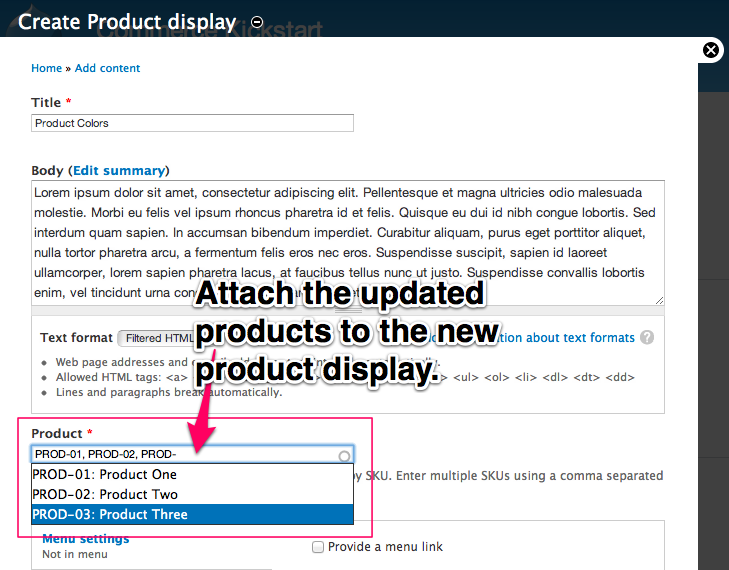Close the overlay with the X icon
The image size is (729, 570).
[x=710, y=50]
